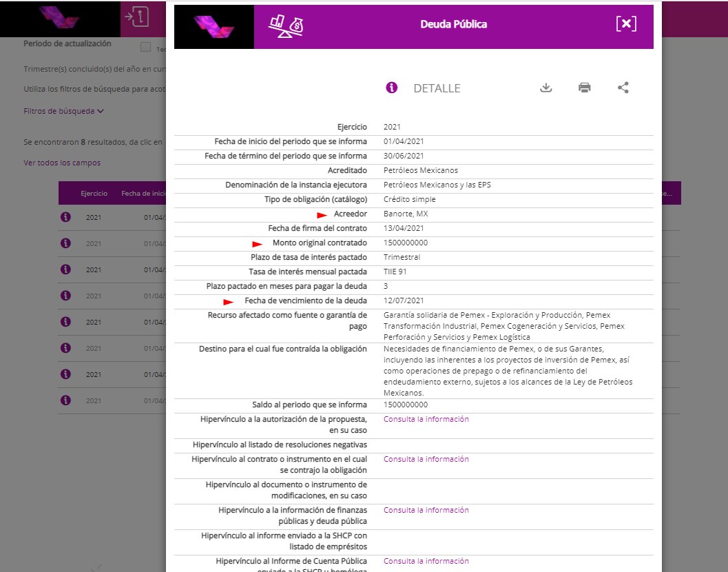Open info for the eighth 2021 result row
728x572 pixels.
tap(65, 400)
